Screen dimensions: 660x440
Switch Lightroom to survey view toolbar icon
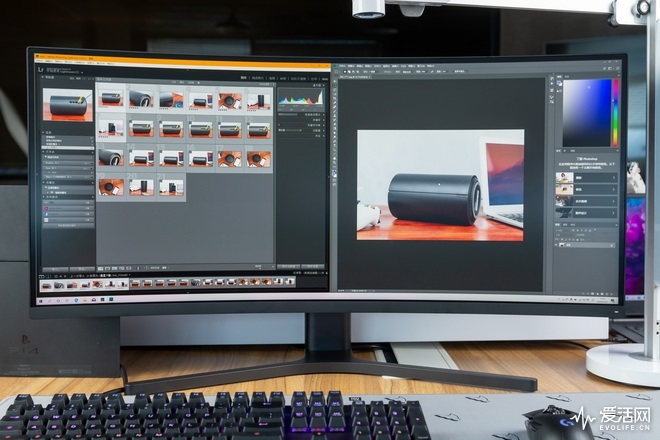[122, 268]
